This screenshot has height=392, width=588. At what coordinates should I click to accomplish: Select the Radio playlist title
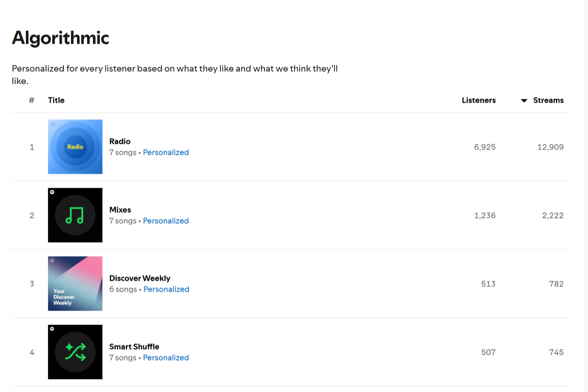tap(120, 141)
